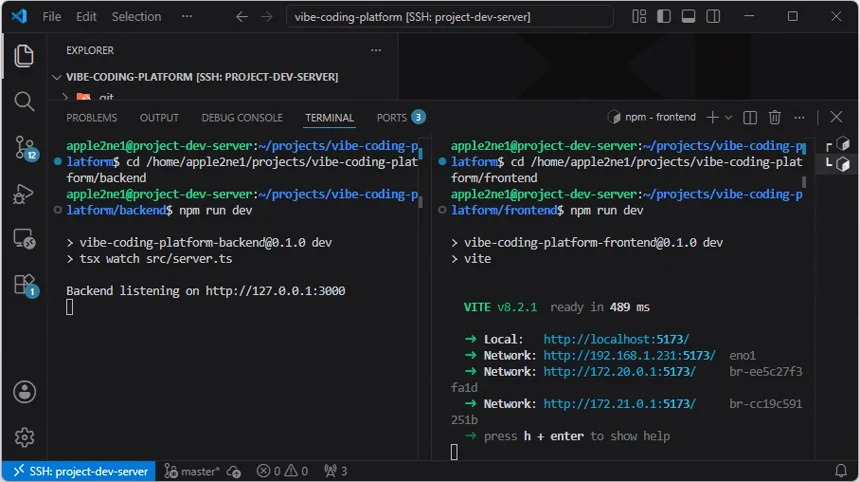Open the Selection menu

137,16
